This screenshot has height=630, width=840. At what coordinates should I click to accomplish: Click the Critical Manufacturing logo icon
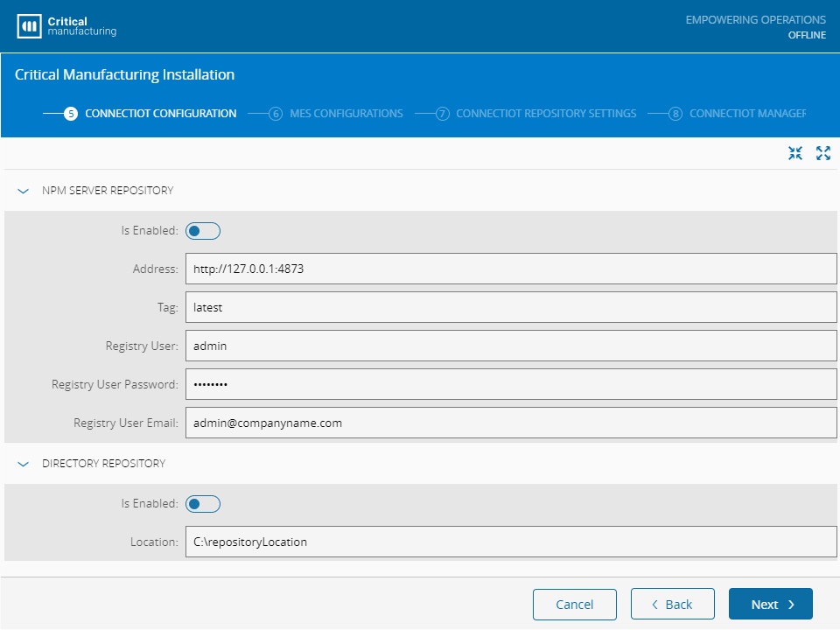[x=29, y=26]
